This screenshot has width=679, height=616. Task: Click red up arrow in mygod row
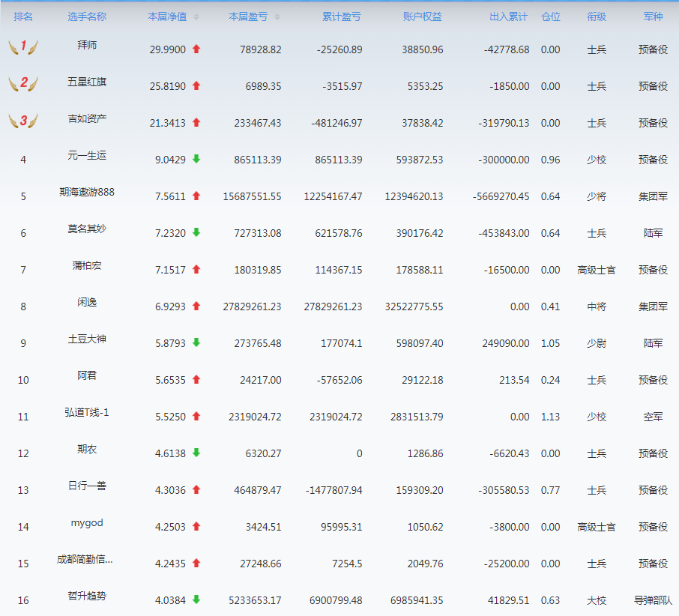click(196, 526)
